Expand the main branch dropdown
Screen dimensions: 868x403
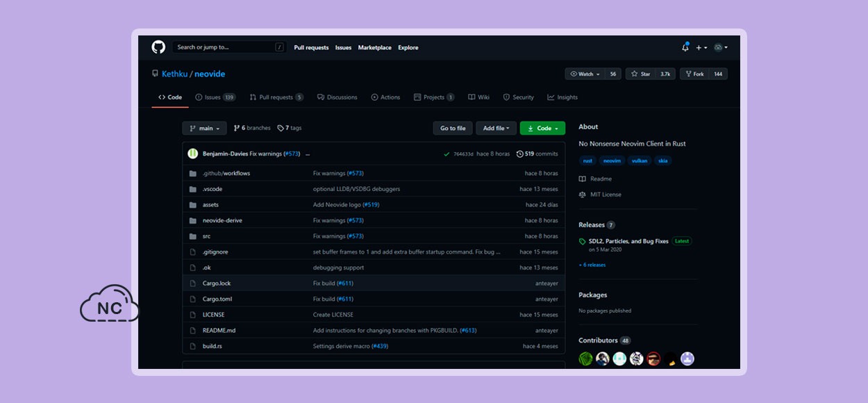coord(204,128)
